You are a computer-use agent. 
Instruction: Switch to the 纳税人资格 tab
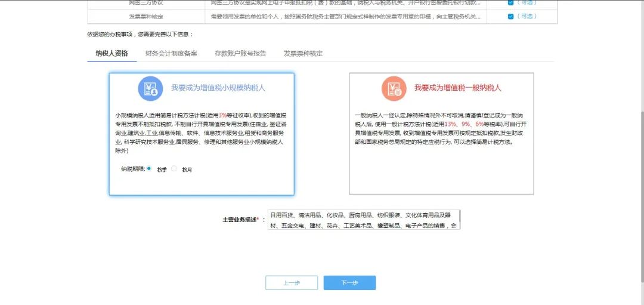pos(112,54)
